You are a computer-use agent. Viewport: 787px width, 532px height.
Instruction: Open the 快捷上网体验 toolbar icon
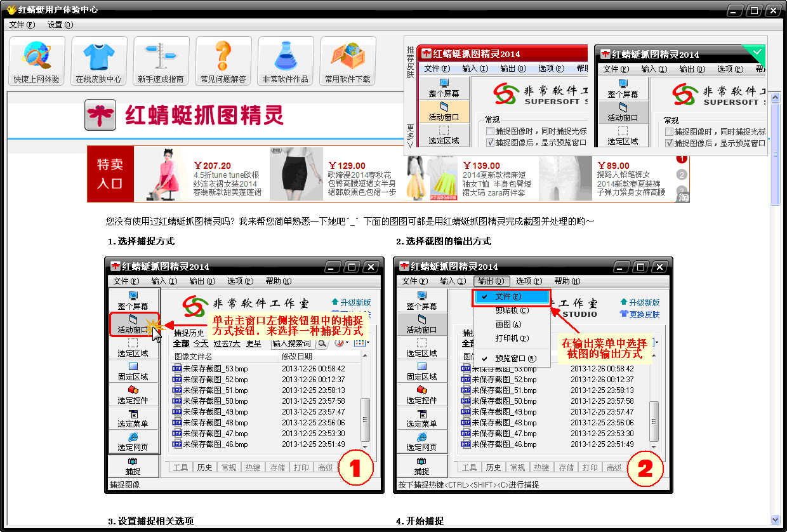(37, 60)
